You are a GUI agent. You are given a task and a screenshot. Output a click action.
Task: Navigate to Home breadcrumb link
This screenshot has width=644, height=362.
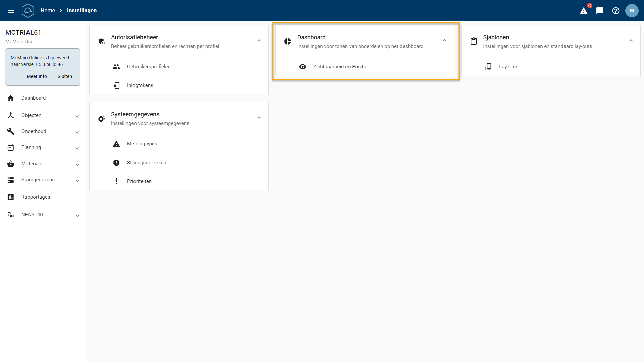coord(48,11)
